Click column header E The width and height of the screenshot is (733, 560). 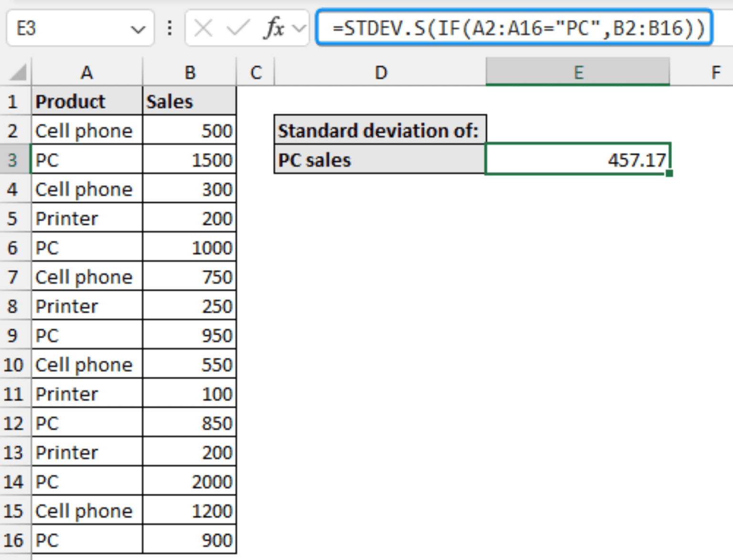[x=579, y=73]
